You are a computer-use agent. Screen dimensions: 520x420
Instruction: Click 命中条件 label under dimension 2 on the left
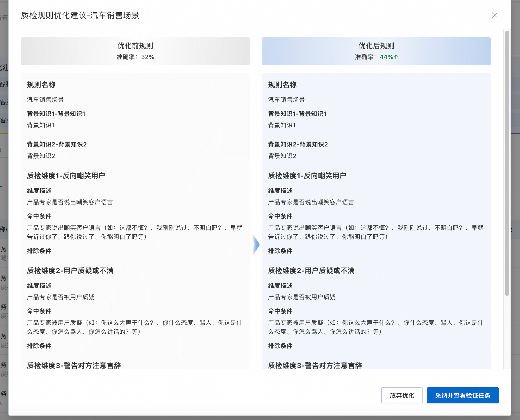click(x=39, y=311)
